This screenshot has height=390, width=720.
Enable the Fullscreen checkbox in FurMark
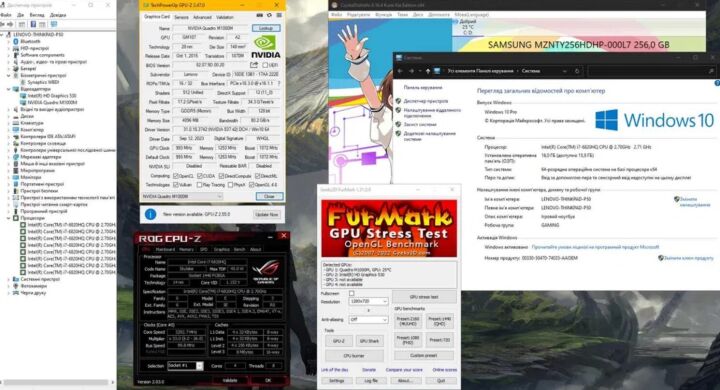tap(352, 293)
